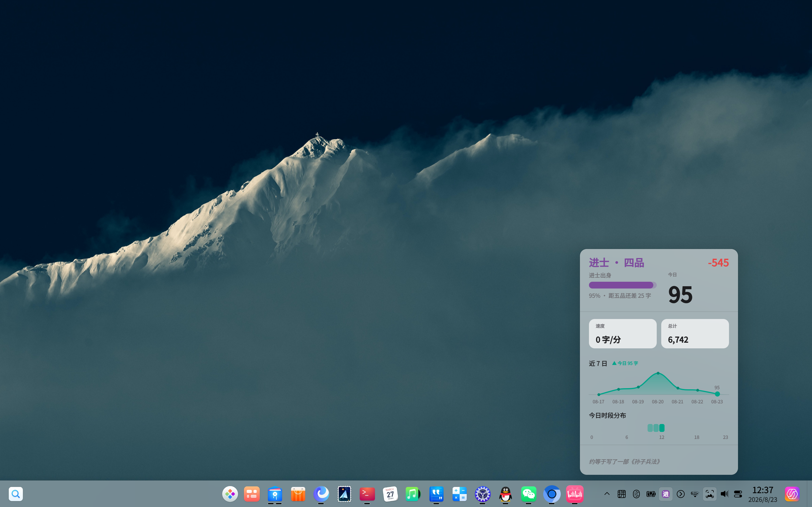Launch the QQ penguin app
812x507 pixels.
506,494
